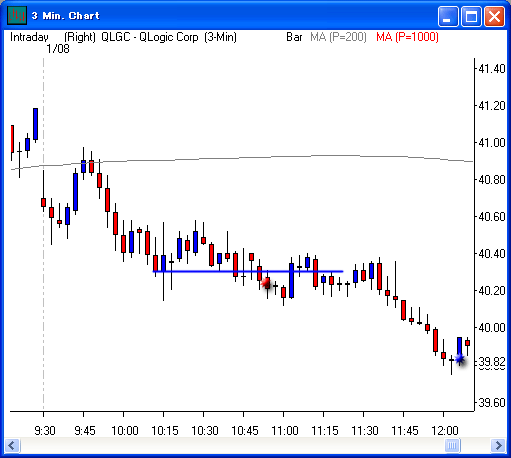Select the MA (P=200) legend label
The image size is (511, 458).
coord(338,37)
